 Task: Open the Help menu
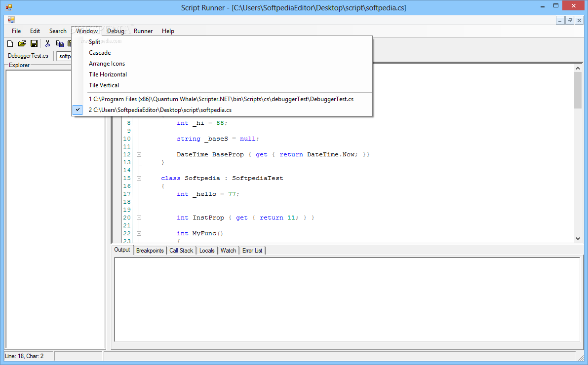pyautogui.click(x=168, y=31)
